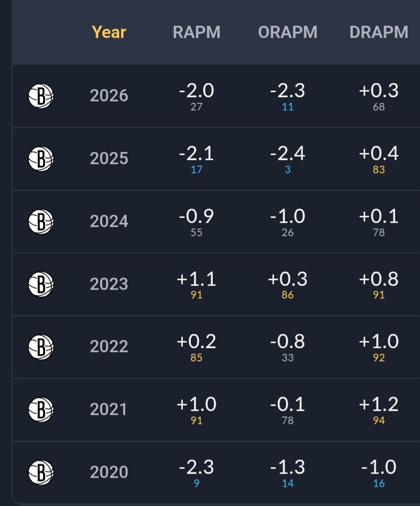420x506 pixels.
Task: Open the 2020 season year label
Action: tap(109, 472)
